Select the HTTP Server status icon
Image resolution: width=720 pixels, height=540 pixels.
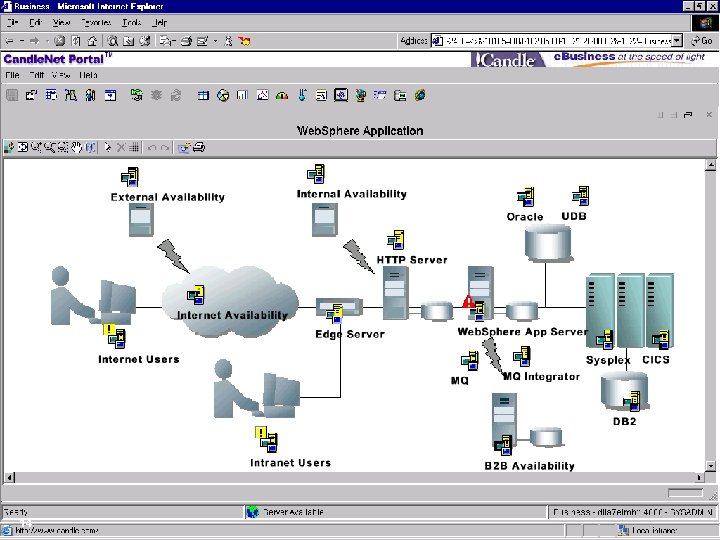pos(395,240)
